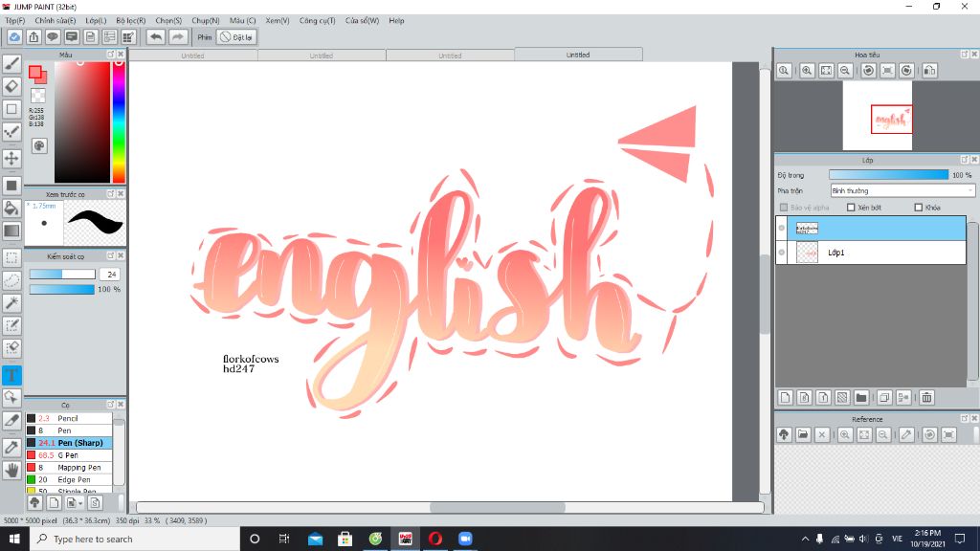This screenshot has height=551, width=980.
Task: Open Zoom app from taskbar
Action: click(465, 539)
